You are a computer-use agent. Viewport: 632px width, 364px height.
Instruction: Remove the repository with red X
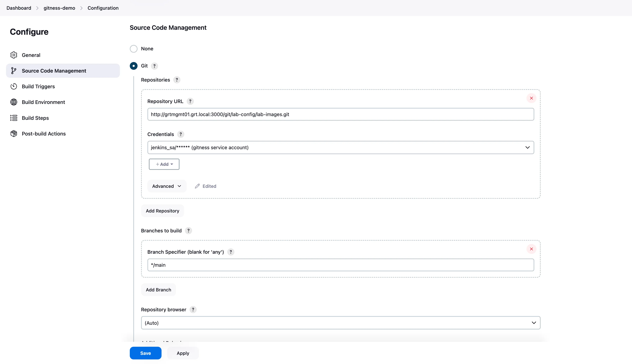coord(531,98)
